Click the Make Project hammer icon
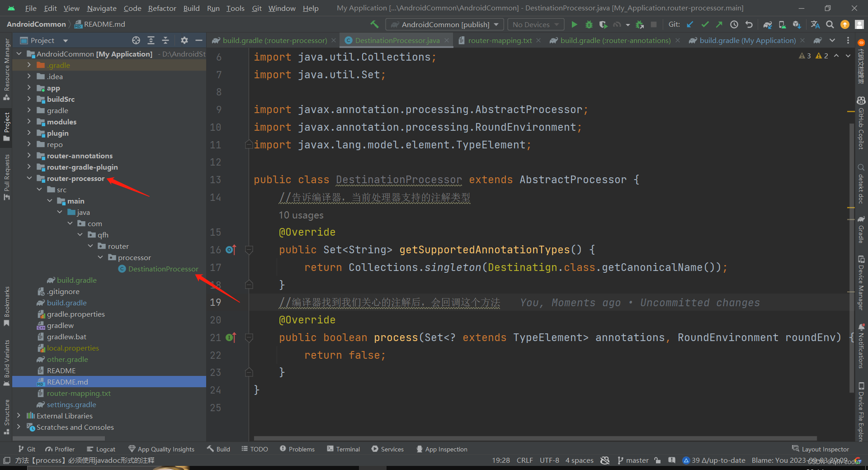This screenshot has height=470, width=868. point(374,24)
